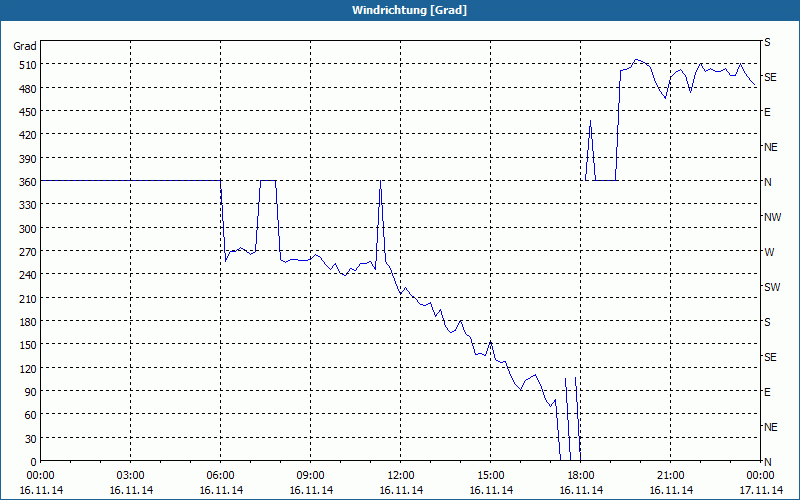
Task: Select the 15:00 time label
Action: [x=491, y=476]
